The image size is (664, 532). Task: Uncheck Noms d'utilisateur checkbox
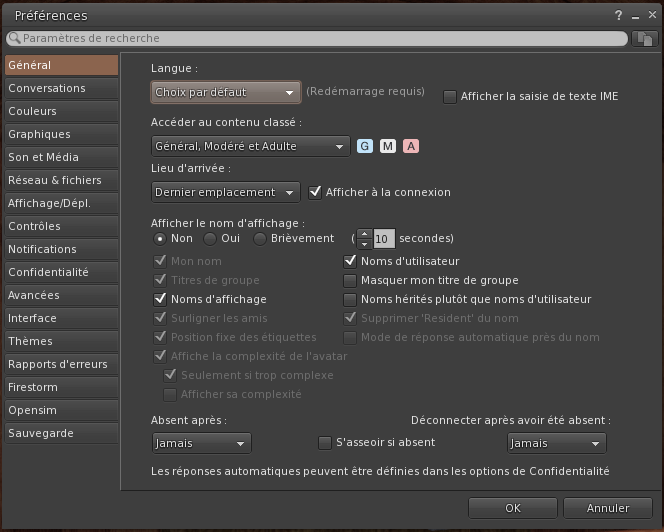[350, 261]
